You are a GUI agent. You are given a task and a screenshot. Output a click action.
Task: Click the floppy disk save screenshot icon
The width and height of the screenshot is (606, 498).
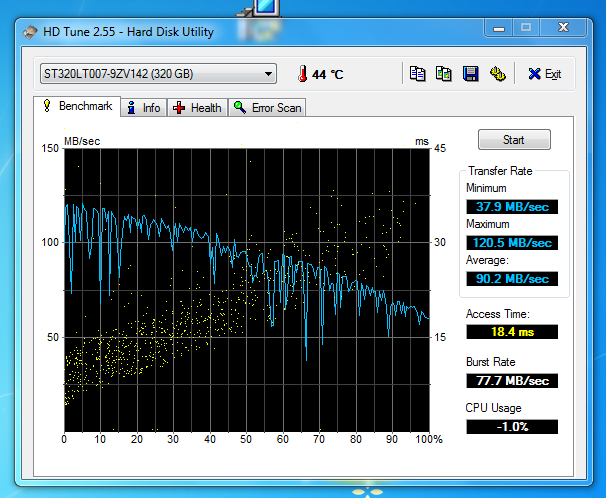tap(470, 74)
